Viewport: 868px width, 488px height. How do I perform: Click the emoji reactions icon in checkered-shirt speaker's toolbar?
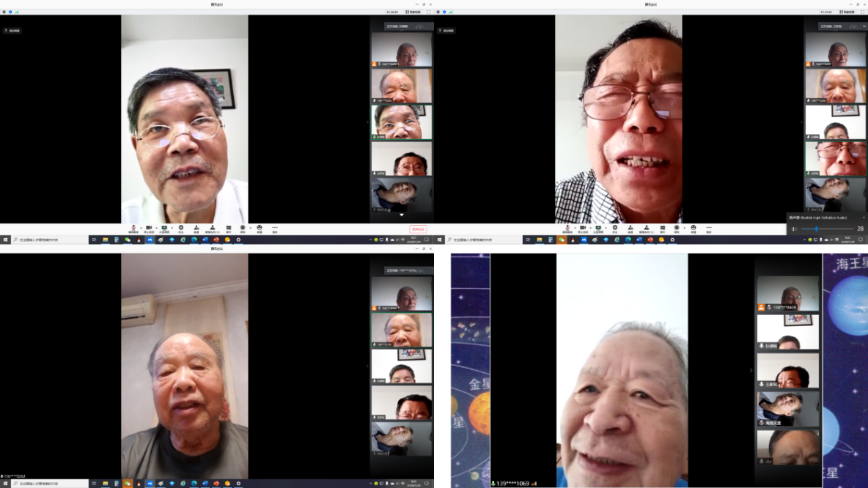pos(694,229)
